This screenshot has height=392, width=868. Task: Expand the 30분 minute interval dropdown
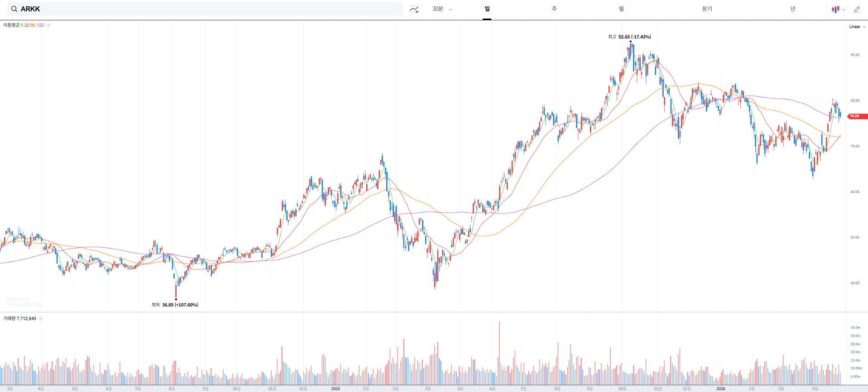pyautogui.click(x=442, y=9)
